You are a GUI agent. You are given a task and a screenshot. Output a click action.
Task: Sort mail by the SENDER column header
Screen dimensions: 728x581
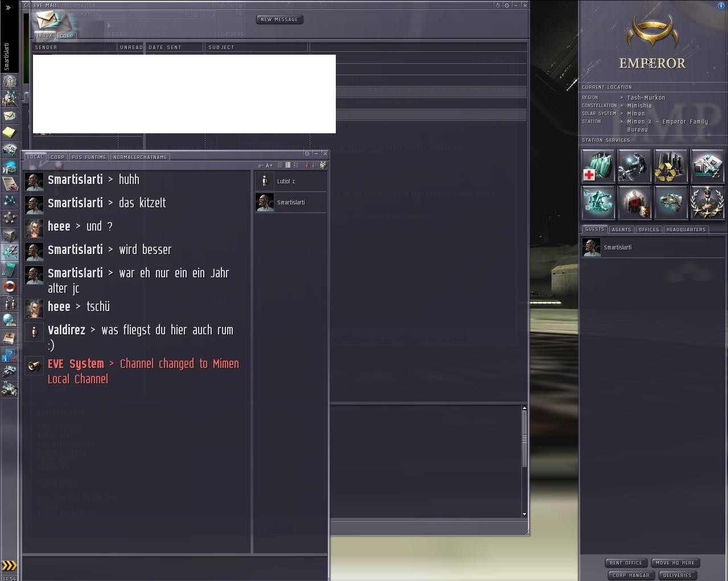coord(75,47)
